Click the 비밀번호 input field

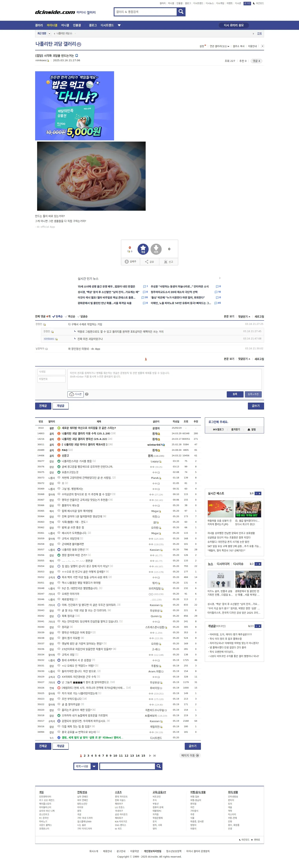[x=52, y=379]
